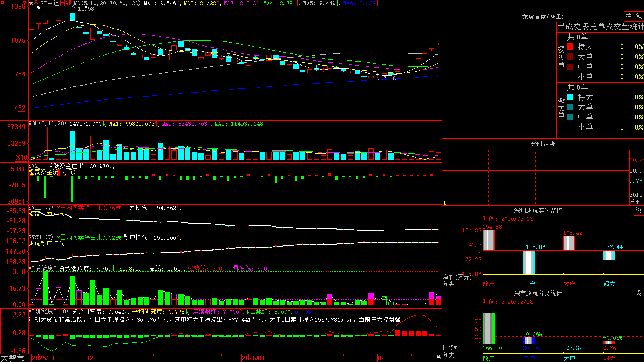The image size is (644, 362).
Task: Click the red gear icon next to the star
Action: (36, 2)
